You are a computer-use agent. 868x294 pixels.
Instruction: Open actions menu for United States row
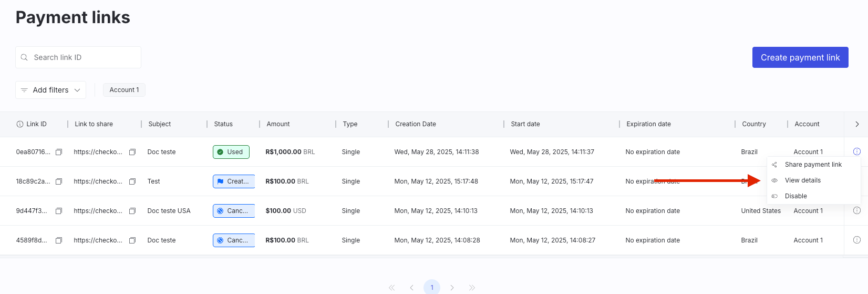(x=857, y=210)
